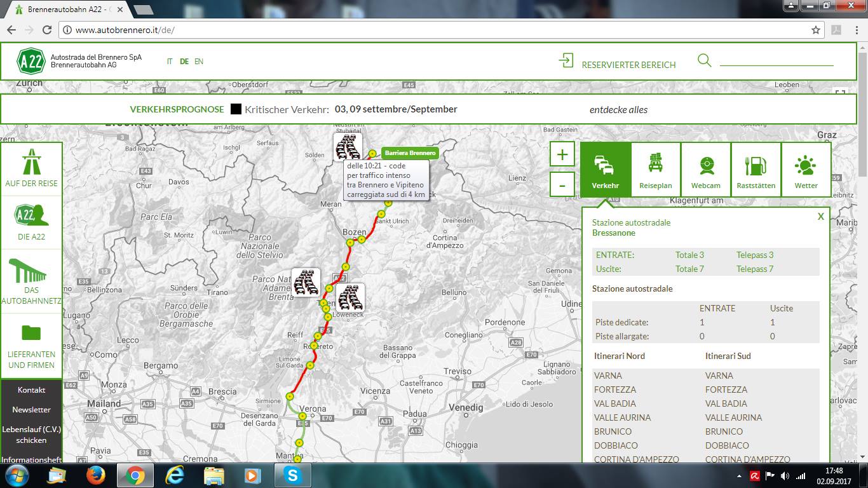Image resolution: width=868 pixels, height=488 pixels.
Task: Click the traffic jam icon near Adamello Brenta
Action: pos(306,283)
